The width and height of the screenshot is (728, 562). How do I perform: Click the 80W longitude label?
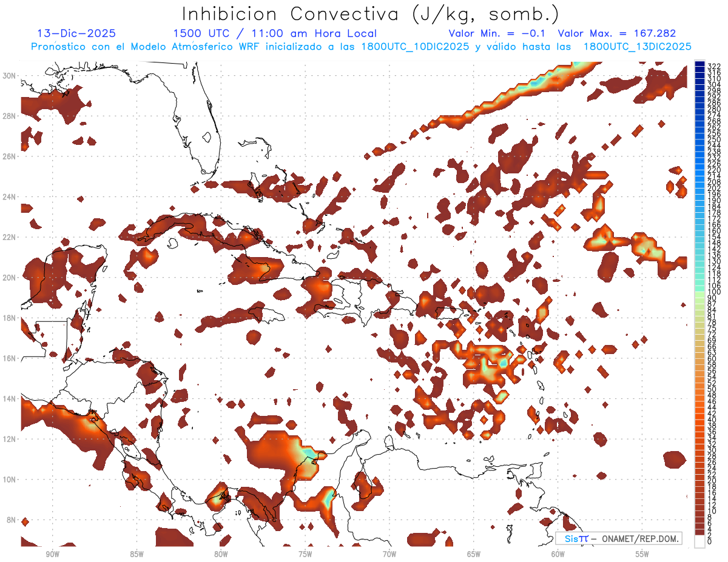[x=221, y=554]
